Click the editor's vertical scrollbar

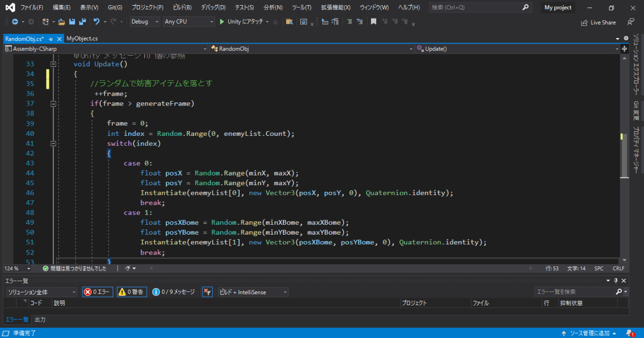coord(624,154)
